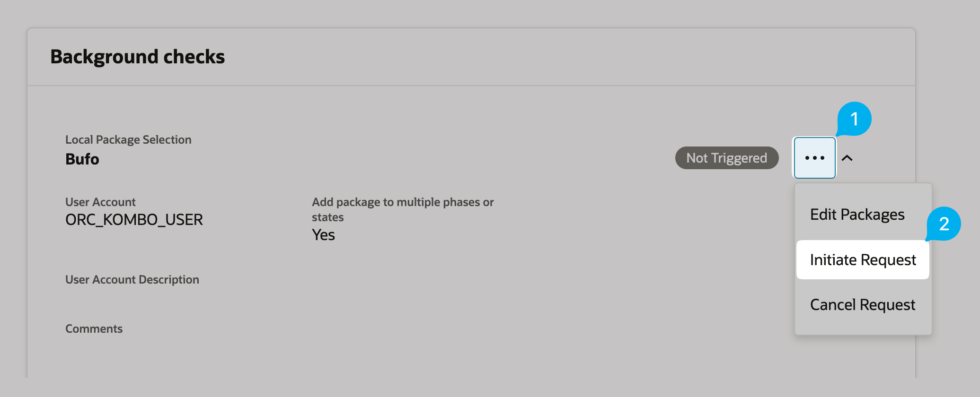This screenshot has height=397, width=980.
Task: Click the Local Package Selection label
Action: point(128,140)
